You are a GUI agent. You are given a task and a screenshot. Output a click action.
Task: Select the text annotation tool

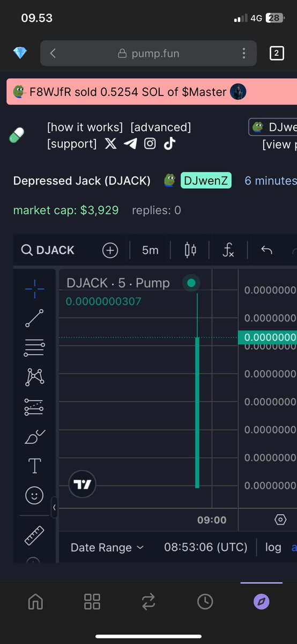tap(35, 466)
